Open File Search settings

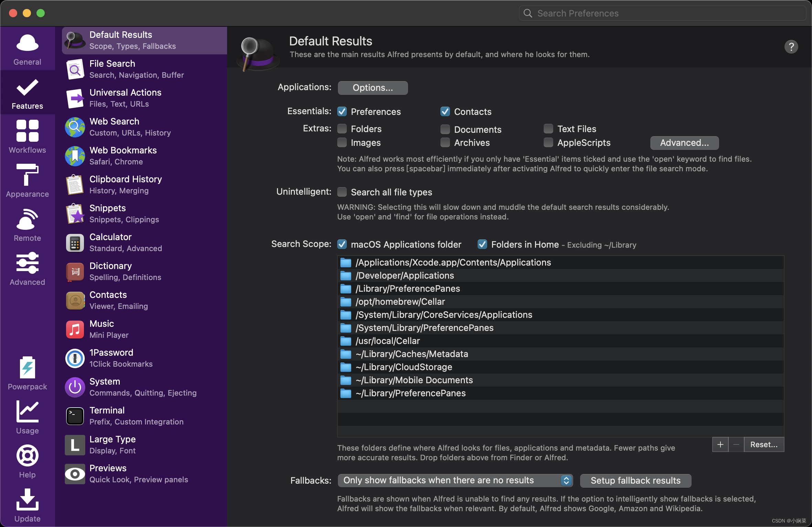145,69
